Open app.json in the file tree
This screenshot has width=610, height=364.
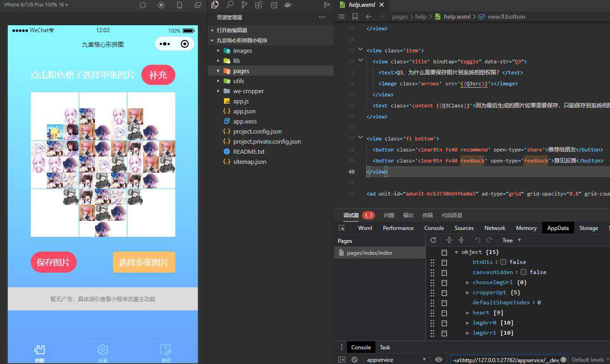coord(244,111)
